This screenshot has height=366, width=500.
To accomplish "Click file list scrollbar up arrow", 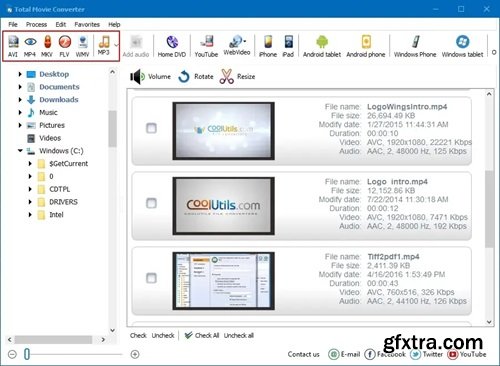I will tap(489, 94).
